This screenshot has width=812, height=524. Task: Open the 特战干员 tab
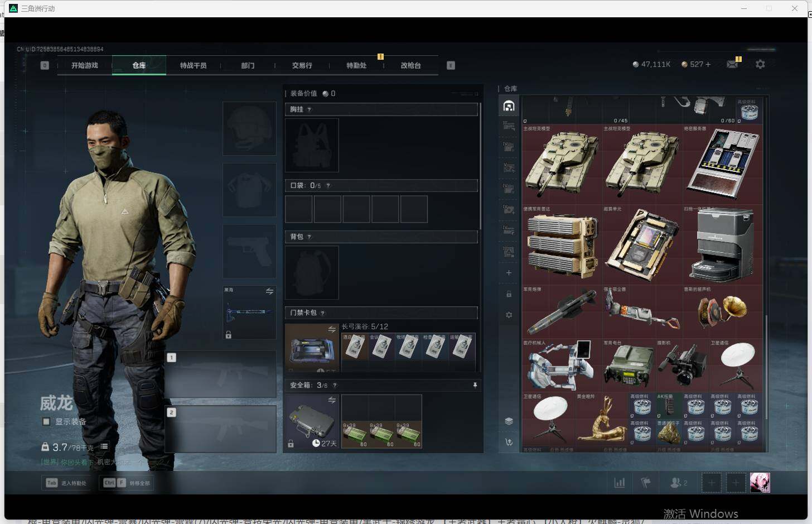[193, 65]
